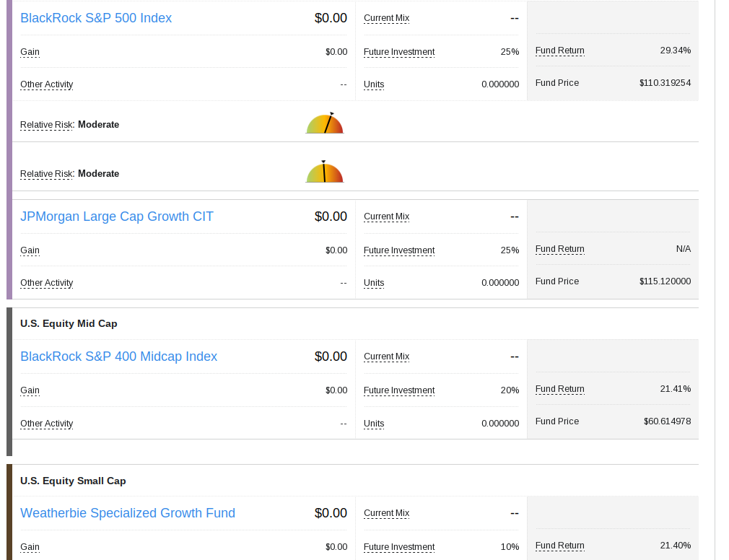This screenshot has width=729, height=560.
Task: Click Fund Return label showing N/A for JPMorgan
Action: click(560, 249)
